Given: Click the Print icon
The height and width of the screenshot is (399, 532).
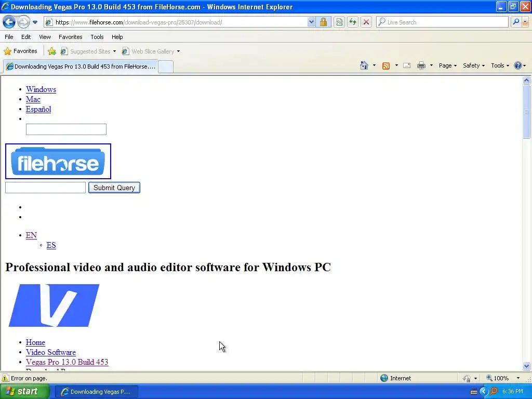Looking at the screenshot, I should 421,66.
